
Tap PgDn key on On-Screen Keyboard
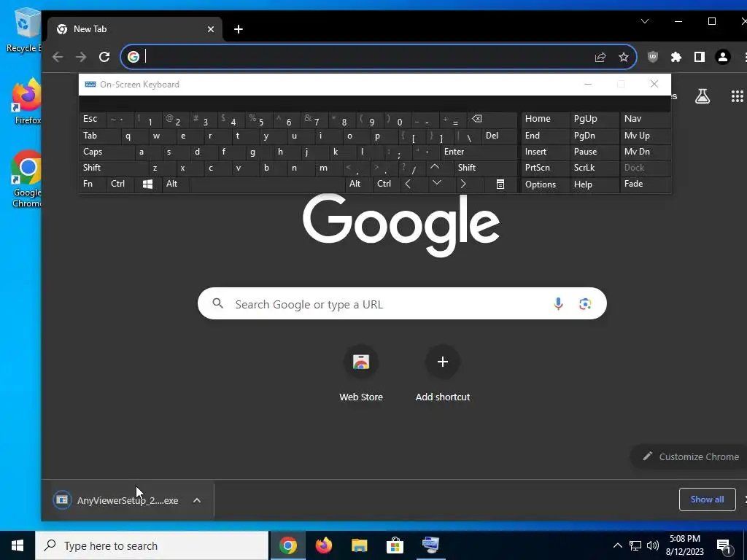pyautogui.click(x=595, y=136)
